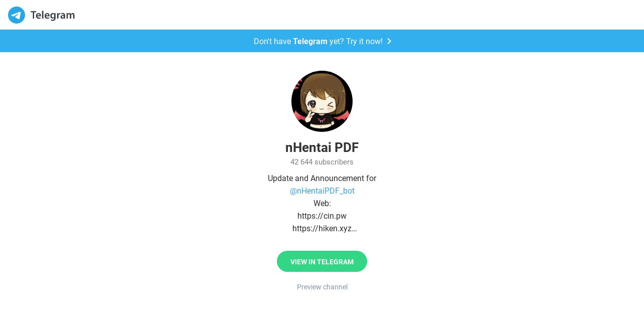
Task: Click the "Update and Announcement for" description line
Action: click(x=322, y=179)
